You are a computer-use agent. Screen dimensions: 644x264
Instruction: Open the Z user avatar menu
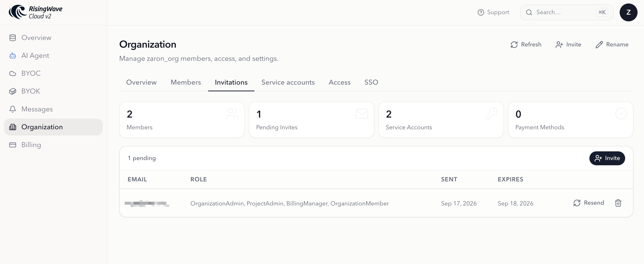point(628,12)
